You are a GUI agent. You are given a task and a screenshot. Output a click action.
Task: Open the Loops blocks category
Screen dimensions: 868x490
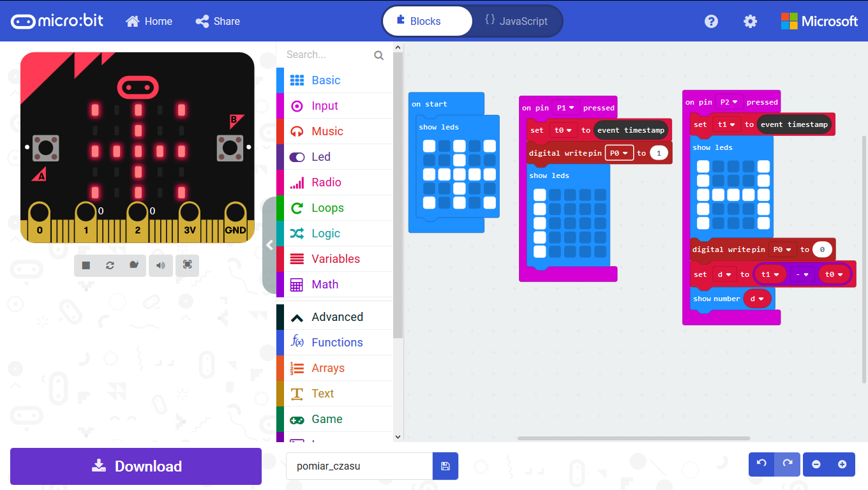tap(335, 208)
